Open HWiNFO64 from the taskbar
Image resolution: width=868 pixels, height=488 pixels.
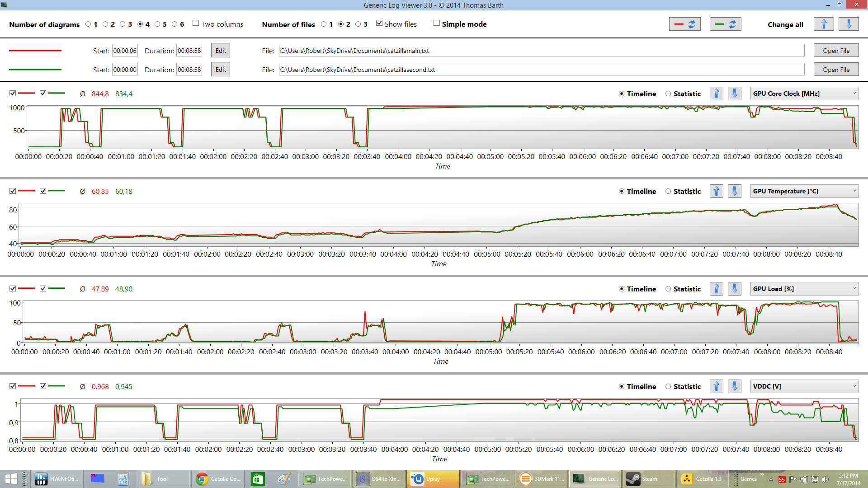click(57, 479)
